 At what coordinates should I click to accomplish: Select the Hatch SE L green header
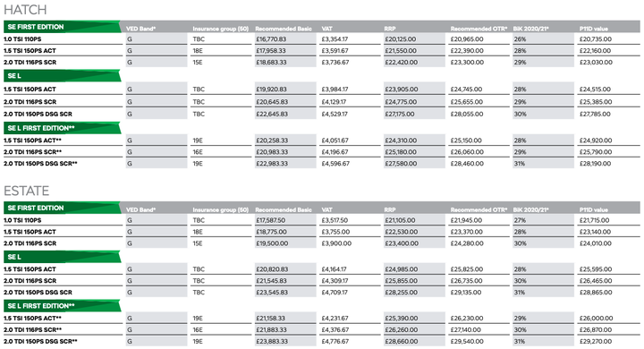point(62,76)
